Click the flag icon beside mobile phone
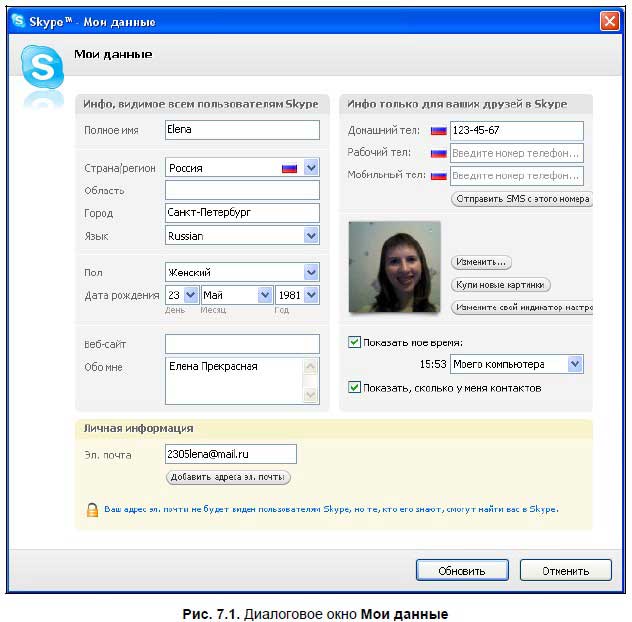The image size is (632, 622). pos(438,175)
